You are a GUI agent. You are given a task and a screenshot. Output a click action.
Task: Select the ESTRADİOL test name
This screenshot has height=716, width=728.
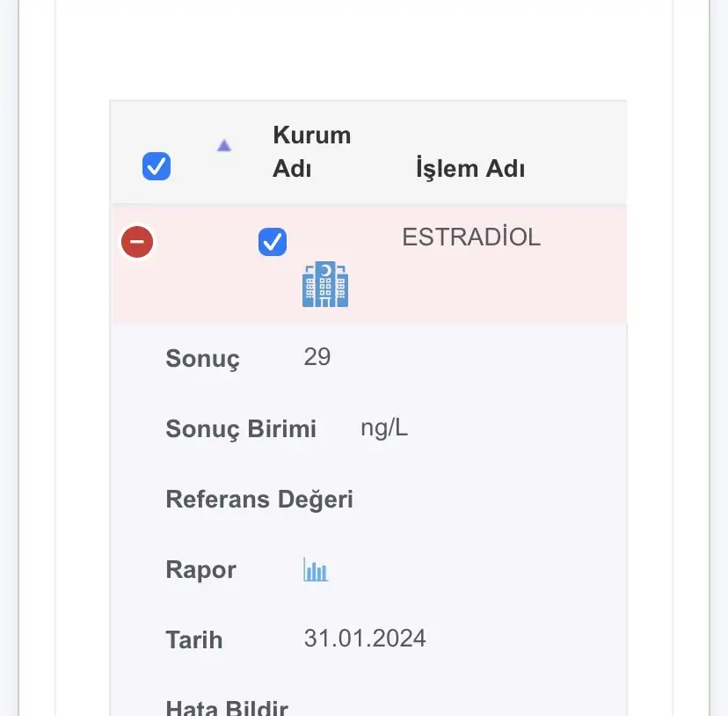click(471, 237)
